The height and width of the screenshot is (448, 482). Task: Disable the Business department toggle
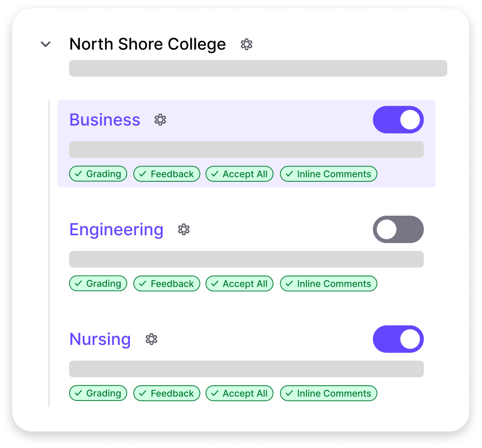point(398,120)
